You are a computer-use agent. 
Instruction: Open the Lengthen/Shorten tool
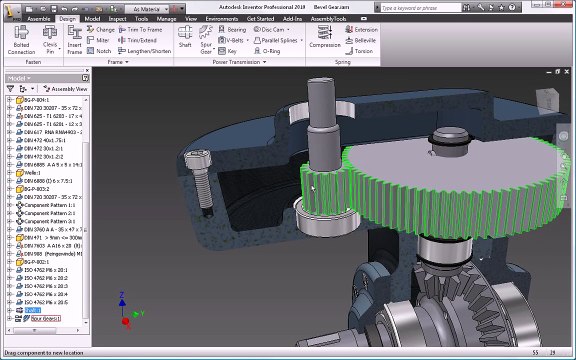[145, 51]
